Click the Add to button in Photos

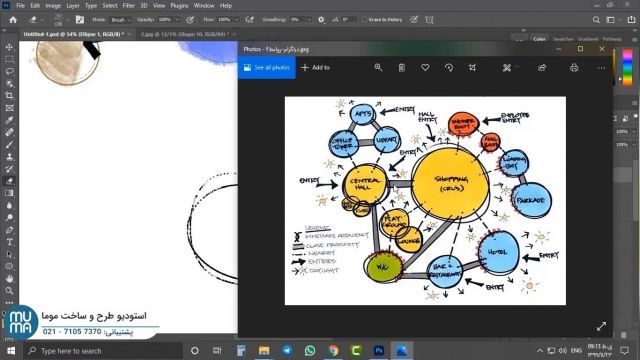point(315,68)
